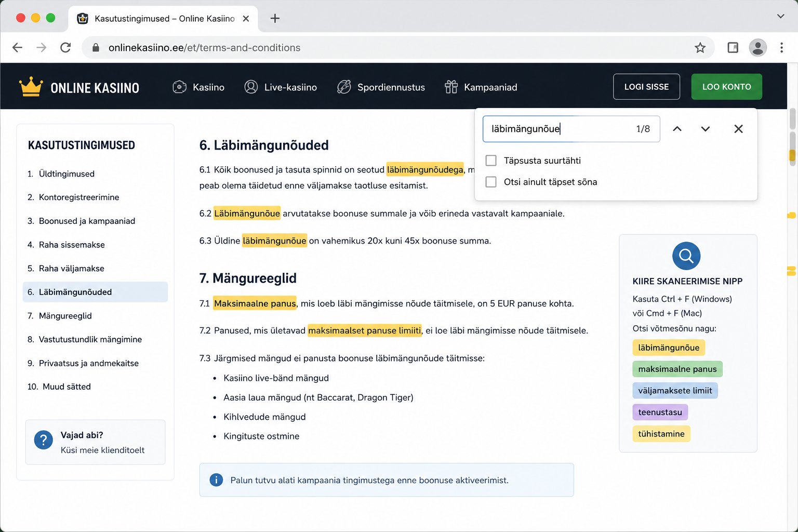Open a new browser tab with the plus
The image size is (798, 532).
click(x=275, y=19)
